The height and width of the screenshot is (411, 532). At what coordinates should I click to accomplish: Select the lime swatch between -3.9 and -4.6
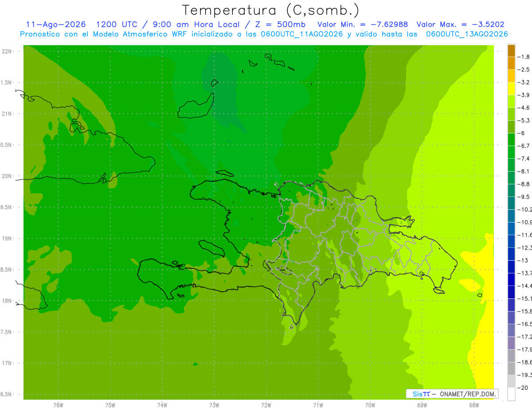coord(511,102)
